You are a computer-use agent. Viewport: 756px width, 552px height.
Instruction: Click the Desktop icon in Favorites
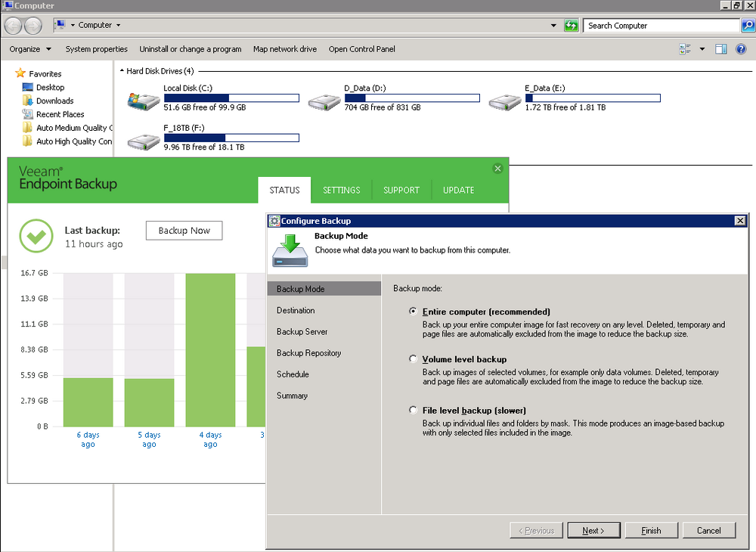click(27, 87)
